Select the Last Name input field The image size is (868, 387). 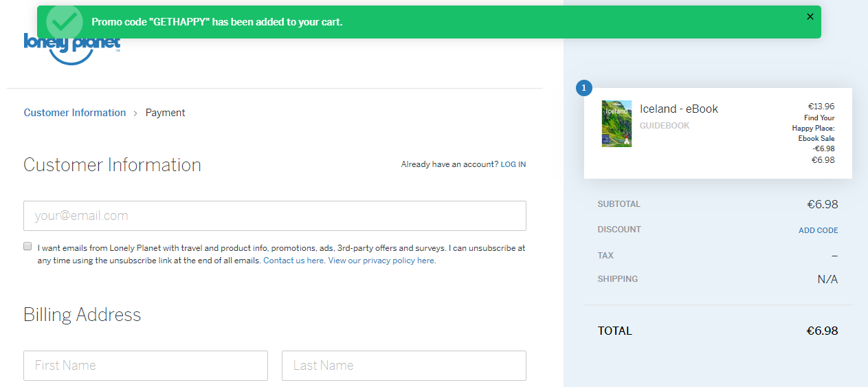pos(403,366)
